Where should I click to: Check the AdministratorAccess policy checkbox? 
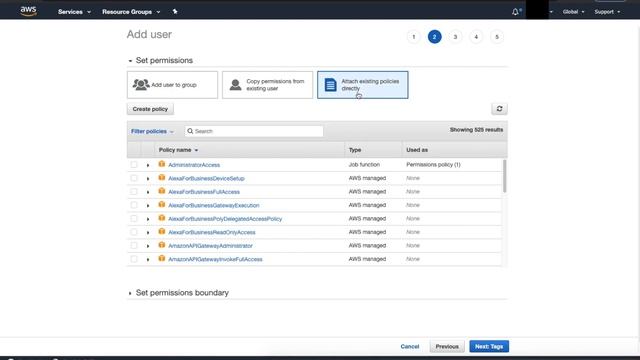[x=134, y=164]
